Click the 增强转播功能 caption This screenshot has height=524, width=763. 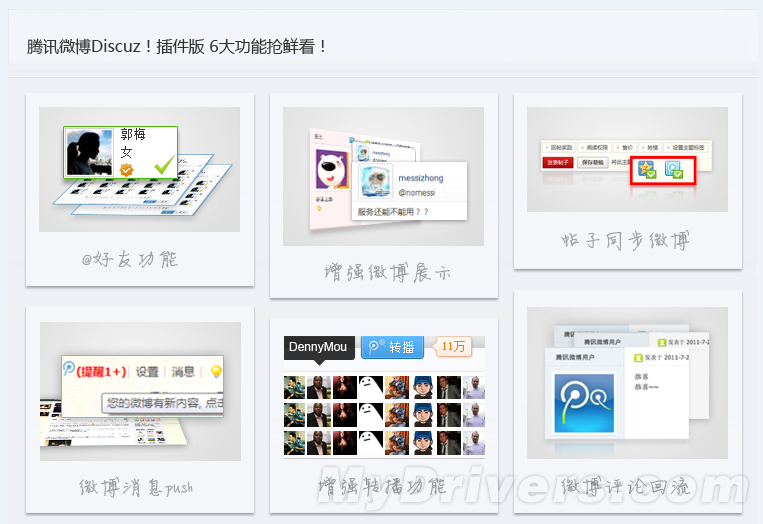[382, 486]
